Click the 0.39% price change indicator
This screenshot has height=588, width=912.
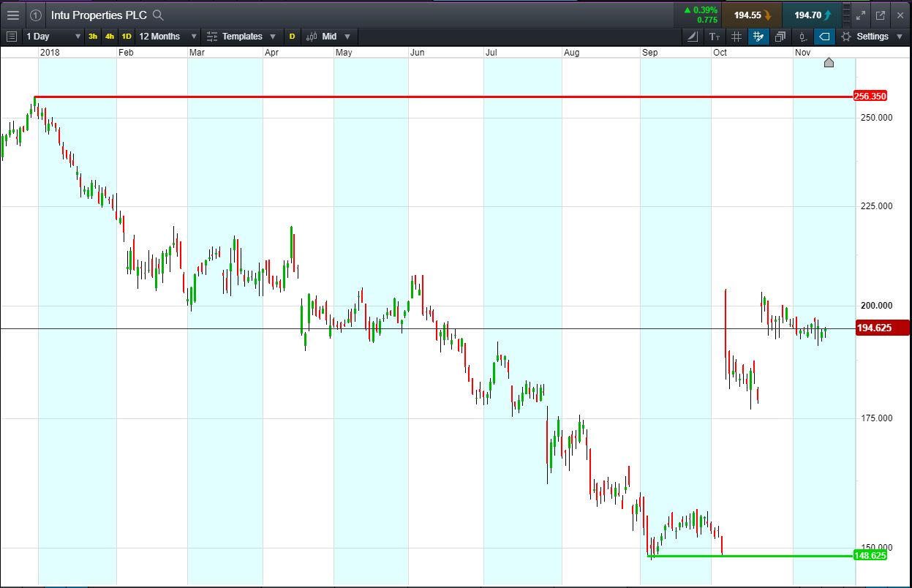pos(700,10)
